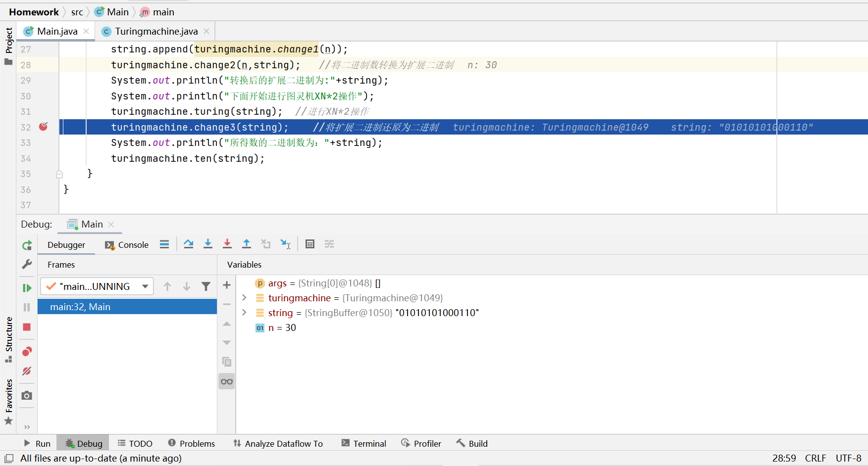Select next frame down arrow
The image size is (868, 466).
click(x=187, y=286)
